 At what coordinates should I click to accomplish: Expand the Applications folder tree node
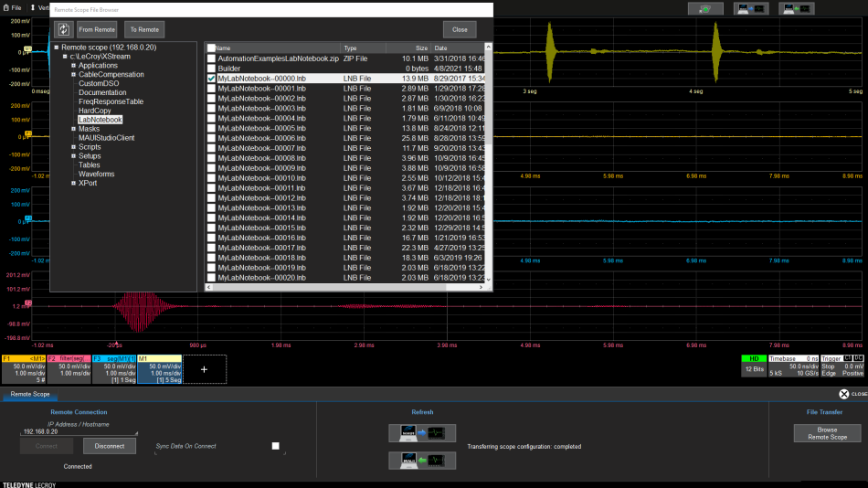pos(72,66)
